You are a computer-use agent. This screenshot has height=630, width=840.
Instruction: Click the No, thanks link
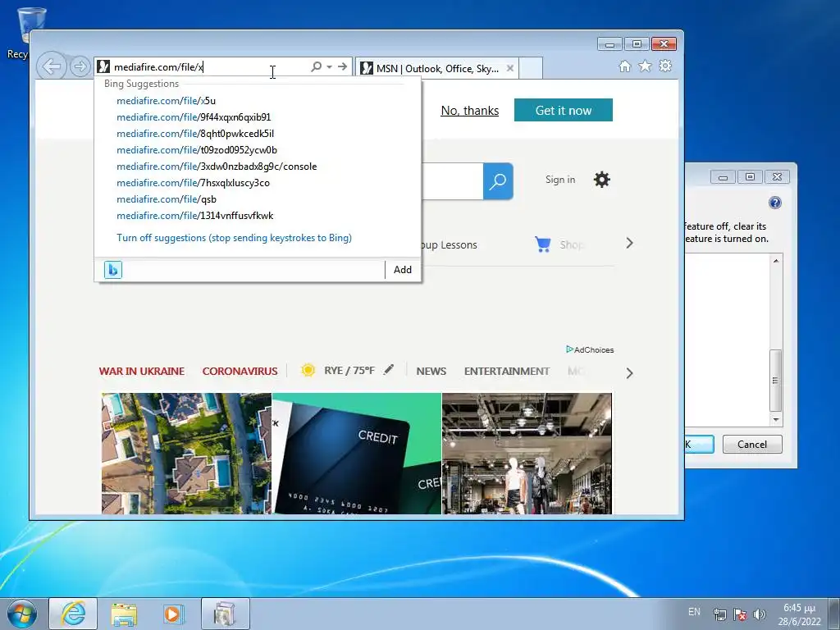click(470, 111)
